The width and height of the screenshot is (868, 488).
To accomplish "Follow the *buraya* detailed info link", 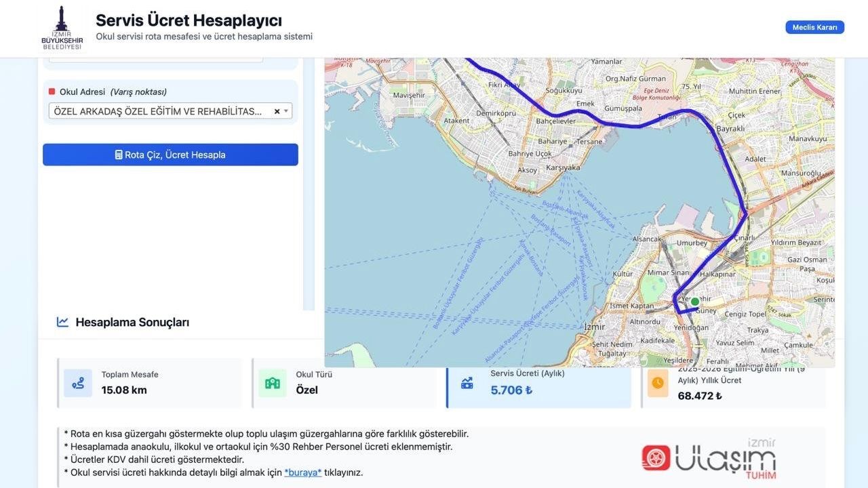I will pyautogui.click(x=302, y=472).
